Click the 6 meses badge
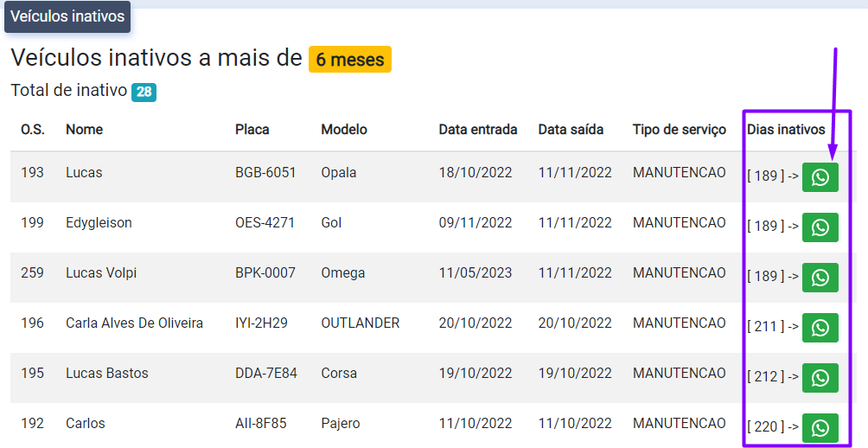The height and width of the screenshot is (448, 868). [350, 60]
